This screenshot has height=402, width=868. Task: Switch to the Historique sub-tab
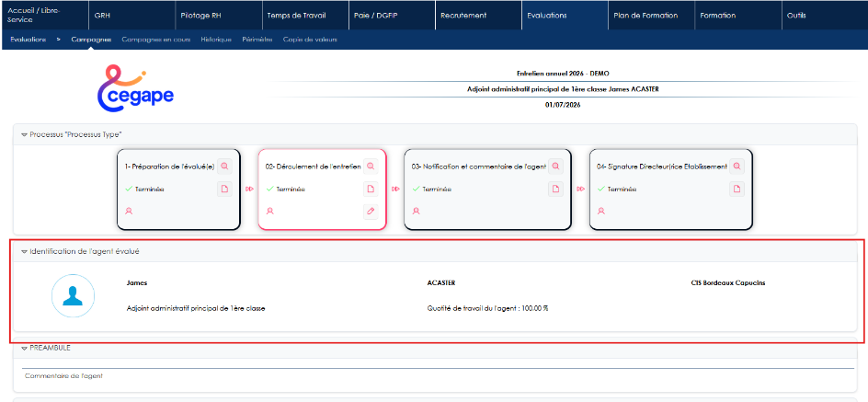216,40
